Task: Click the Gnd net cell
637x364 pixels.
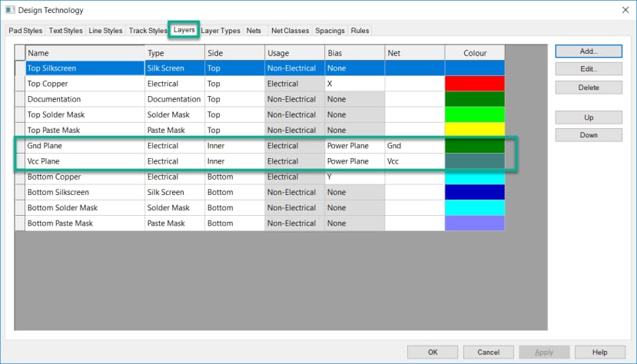Action: point(415,146)
